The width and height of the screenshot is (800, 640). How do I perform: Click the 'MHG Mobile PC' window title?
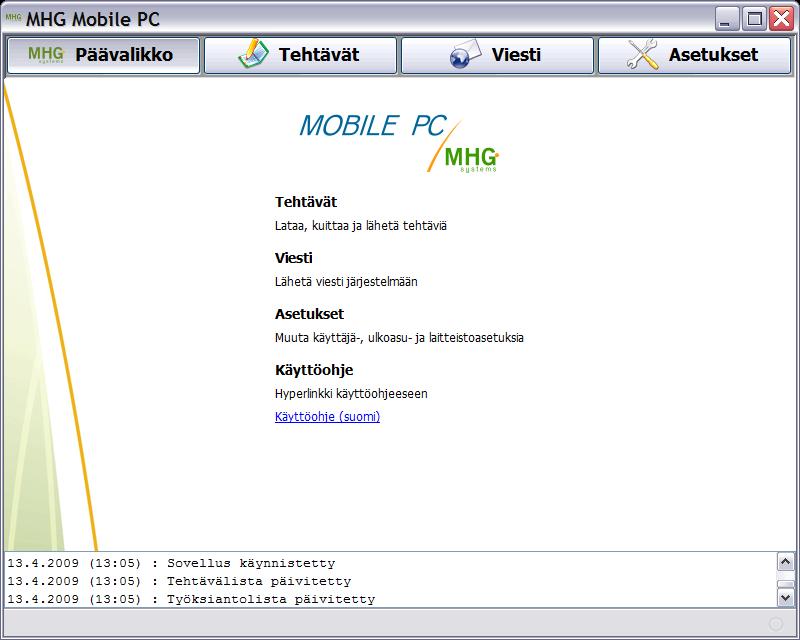pyautogui.click(x=93, y=19)
